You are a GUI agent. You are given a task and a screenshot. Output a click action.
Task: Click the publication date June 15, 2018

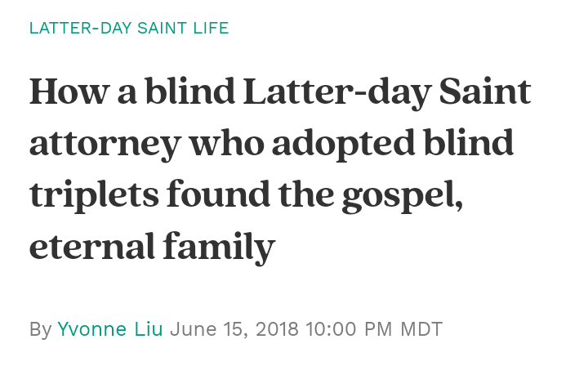tap(235, 329)
